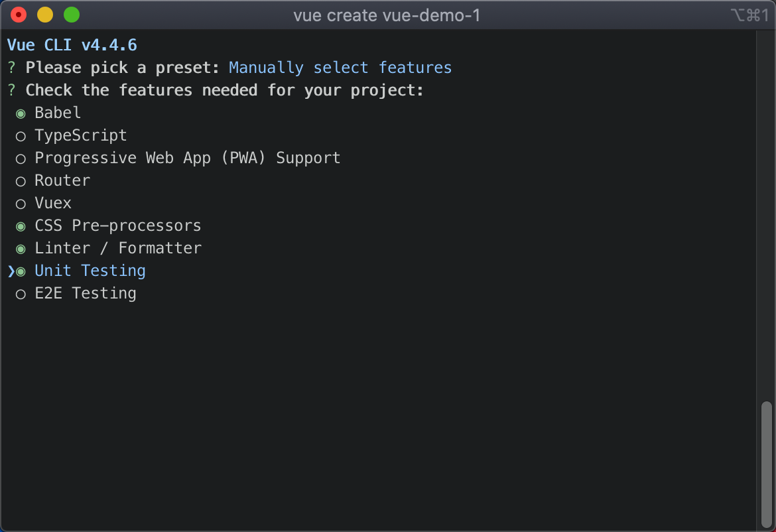Enable the TypeScript feature option

pos(21,137)
